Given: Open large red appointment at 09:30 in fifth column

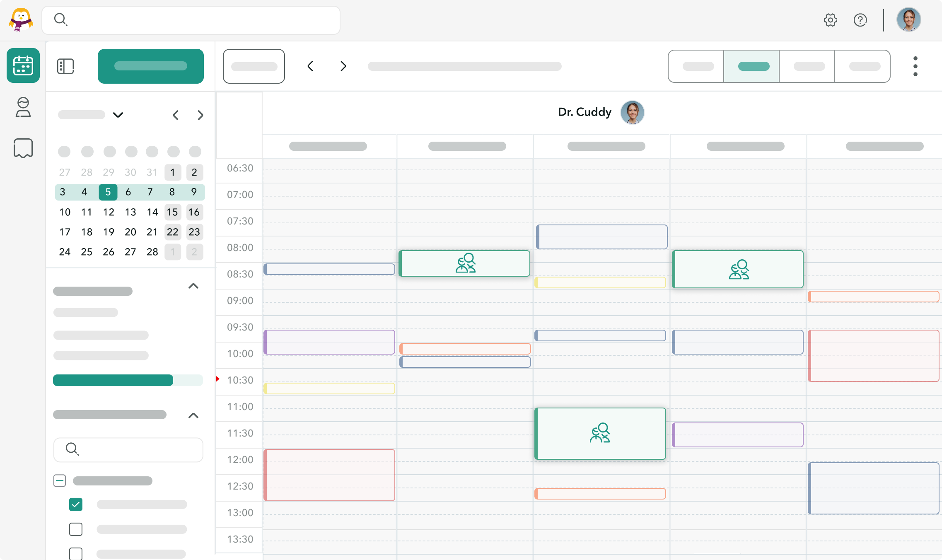Looking at the screenshot, I should [874, 356].
